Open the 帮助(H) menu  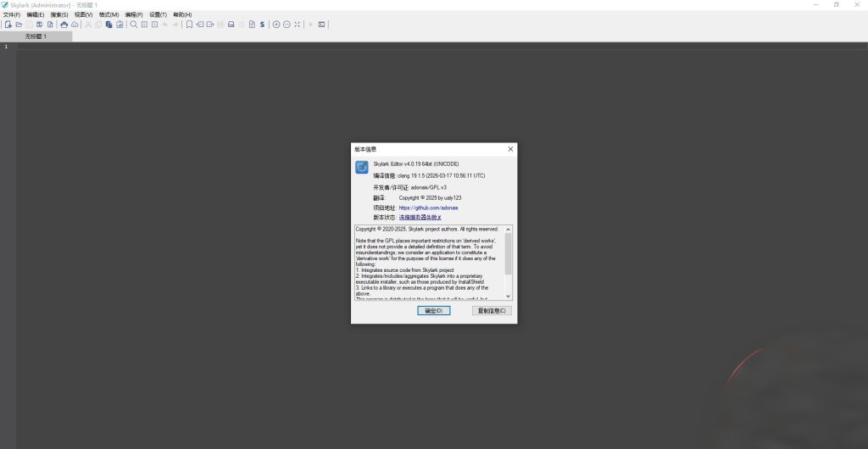pos(182,15)
